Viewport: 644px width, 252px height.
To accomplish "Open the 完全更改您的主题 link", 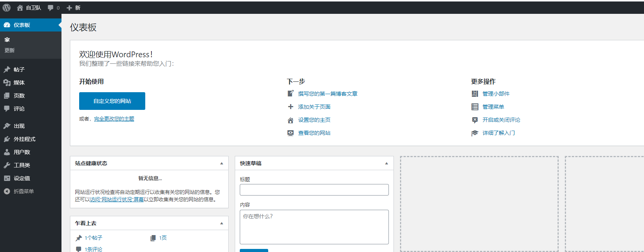I will pos(114,119).
